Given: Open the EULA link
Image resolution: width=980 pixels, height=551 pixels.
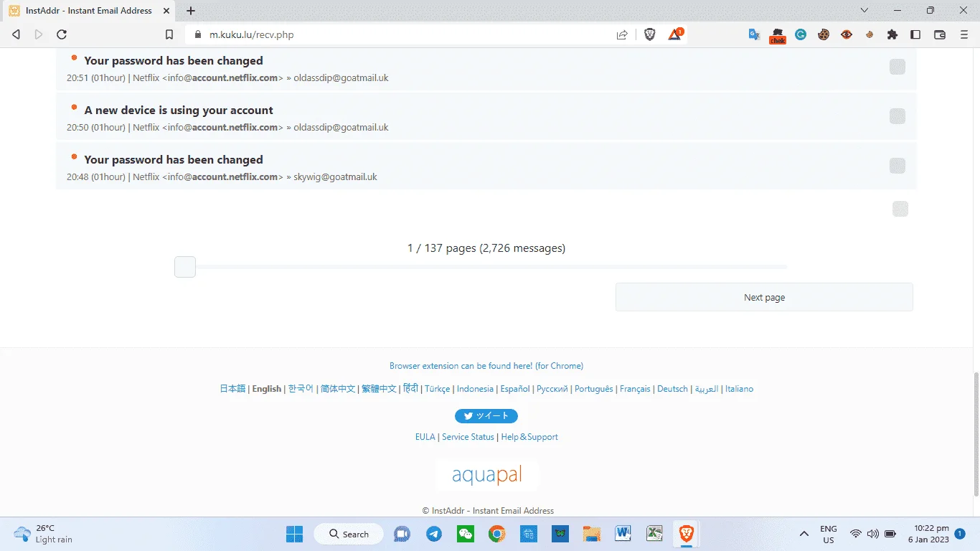Looking at the screenshot, I should [425, 437].
